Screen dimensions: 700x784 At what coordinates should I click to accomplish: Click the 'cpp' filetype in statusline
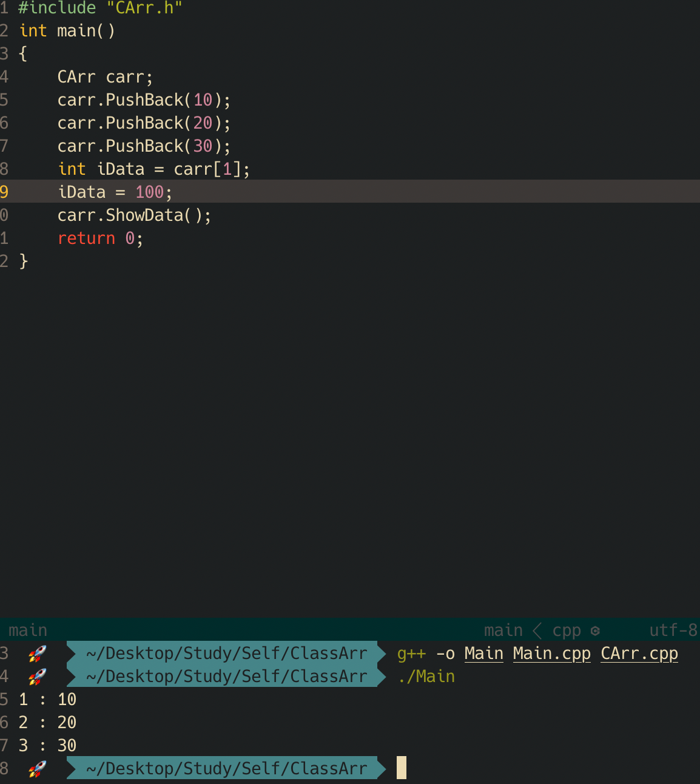tap(567, 631)
